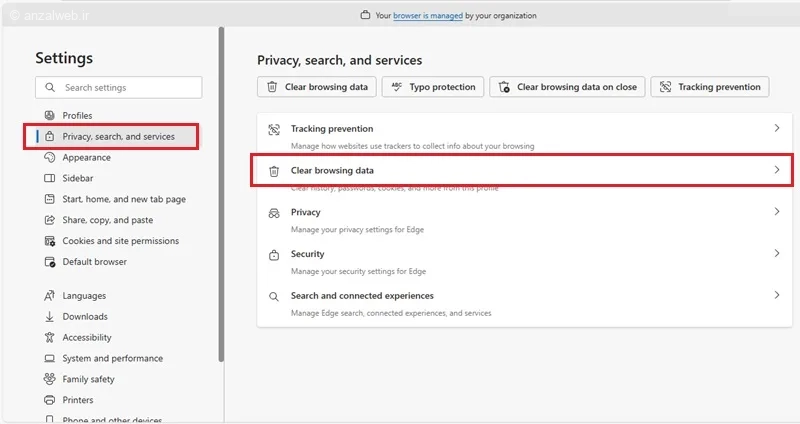Open Search and connected experiences chevron

click(x=777, y=296)
